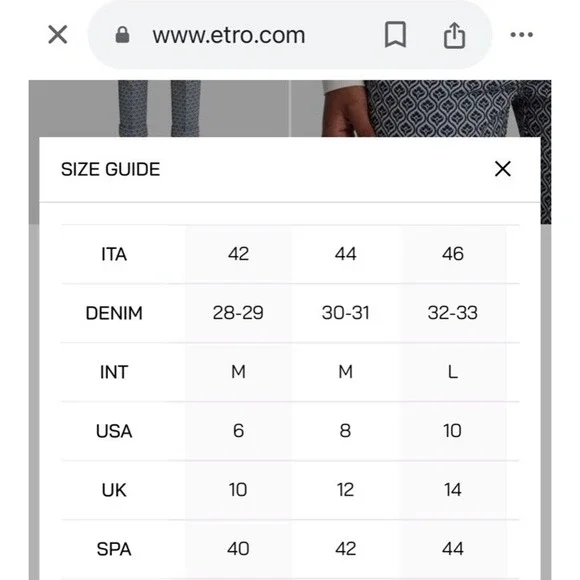The image size is (580, 580).
Task: Select the SPA size 40 cell
Action: point(238,549)
